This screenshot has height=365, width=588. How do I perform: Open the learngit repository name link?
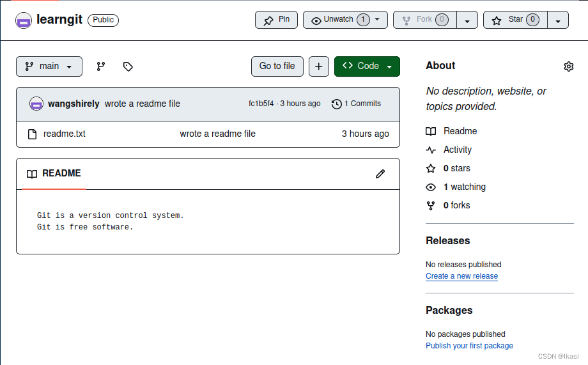(x=59, y=19)
